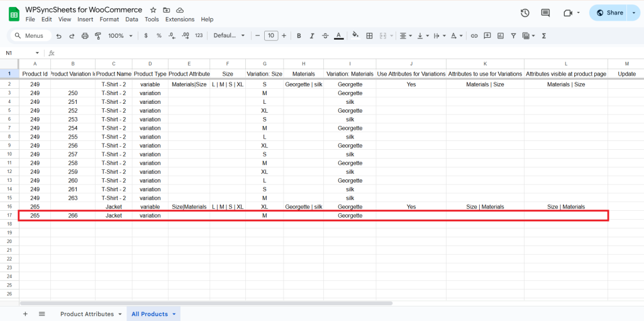Open the Format menu
This screenshot has width=644, height=321.
109,20
